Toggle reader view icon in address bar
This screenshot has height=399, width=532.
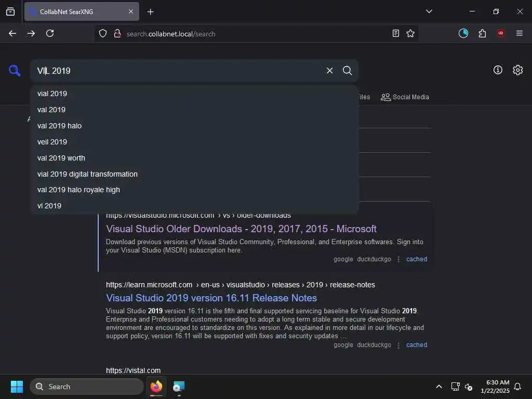395,33
